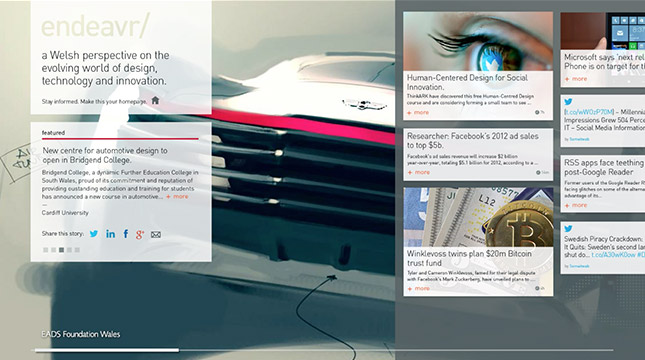Share the featured story on Facebook
Image resolution: width=645 pixels, height=360 pixels.
[126, 234]
